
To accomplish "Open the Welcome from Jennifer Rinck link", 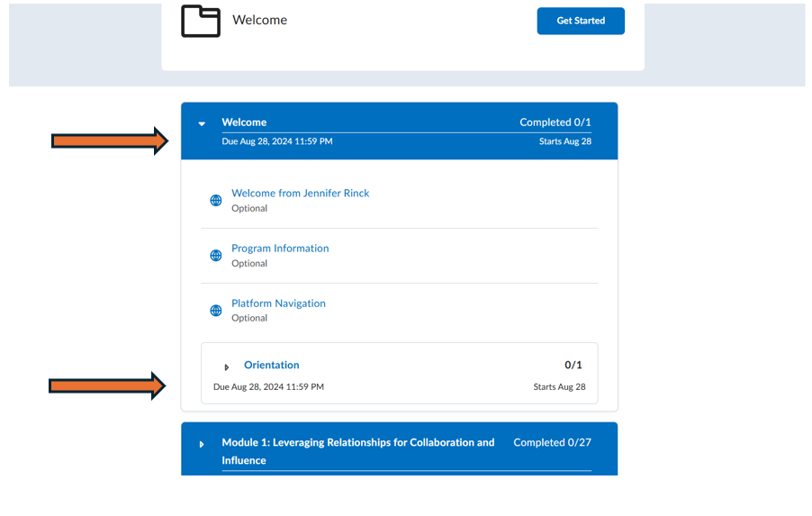I will [300, 193].
